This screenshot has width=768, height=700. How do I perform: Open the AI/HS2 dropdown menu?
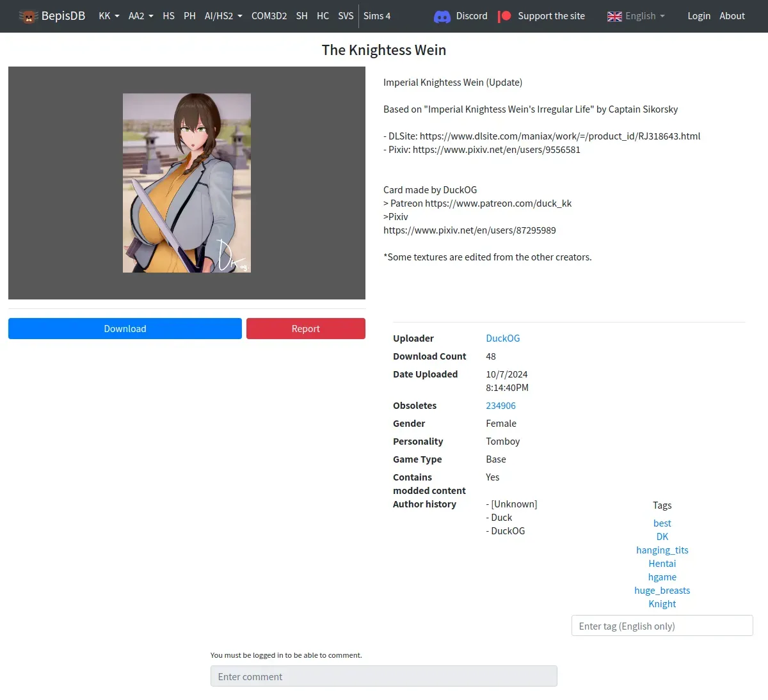[x=223, y=16]
